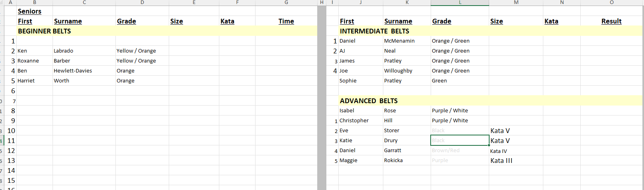Select the Kata III cell for Rokicka

(516, 161)
